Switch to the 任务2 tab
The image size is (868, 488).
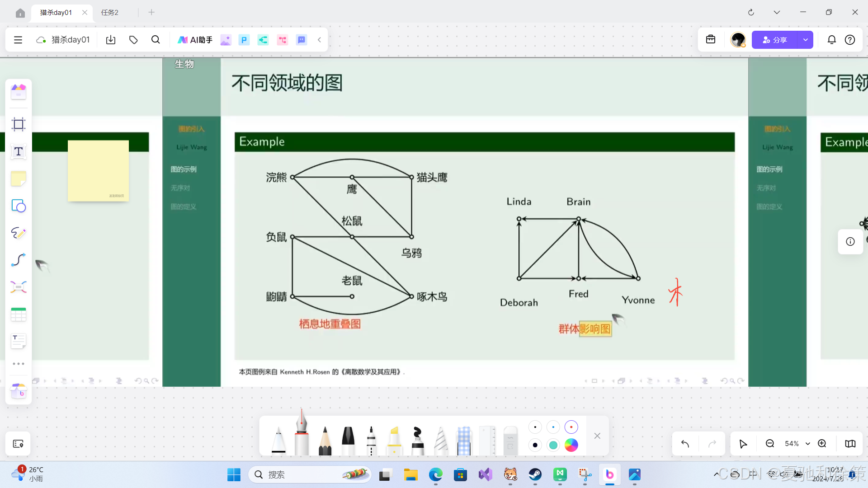(x=110, y=12)
